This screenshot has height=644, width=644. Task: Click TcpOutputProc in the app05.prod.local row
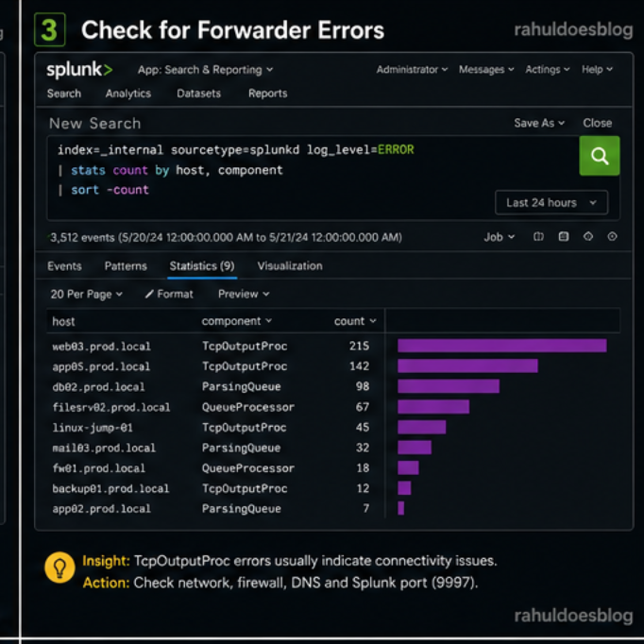pos(245,366)
